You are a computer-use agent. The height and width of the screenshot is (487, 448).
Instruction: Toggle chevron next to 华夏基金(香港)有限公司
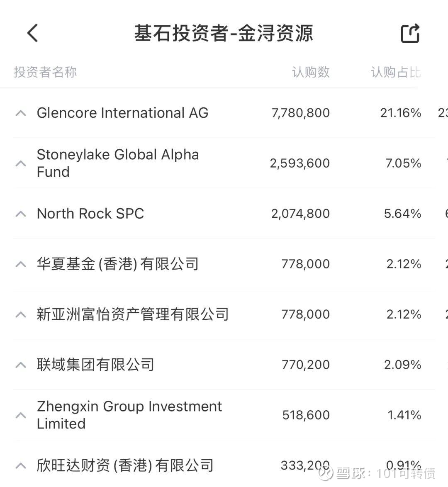(21, 264)
